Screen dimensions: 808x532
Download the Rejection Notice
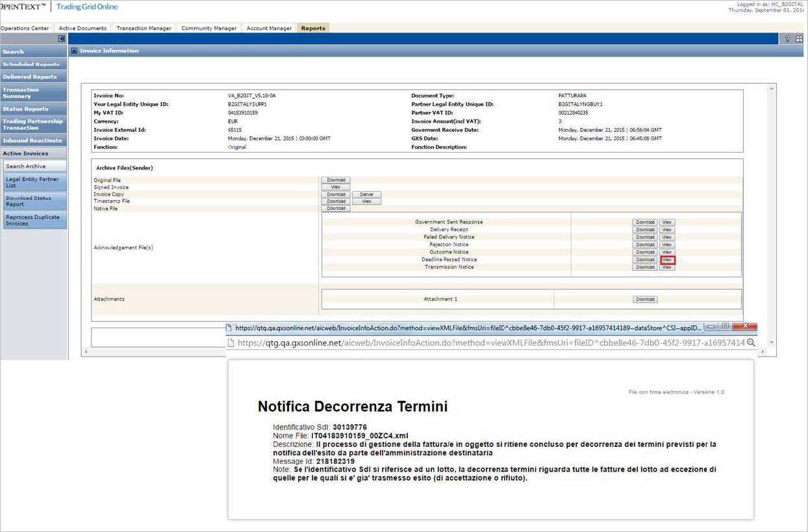645,245
